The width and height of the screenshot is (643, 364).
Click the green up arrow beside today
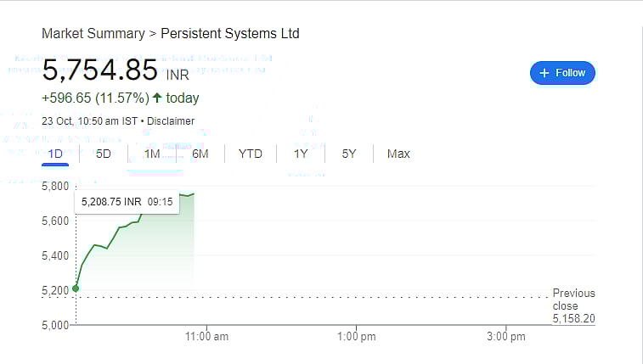point(157,98)
